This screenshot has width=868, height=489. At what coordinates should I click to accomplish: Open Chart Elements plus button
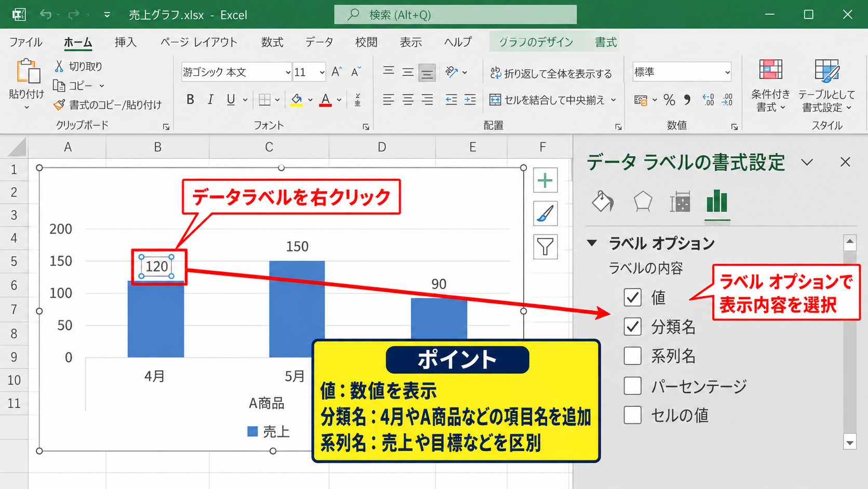(545, 180)
